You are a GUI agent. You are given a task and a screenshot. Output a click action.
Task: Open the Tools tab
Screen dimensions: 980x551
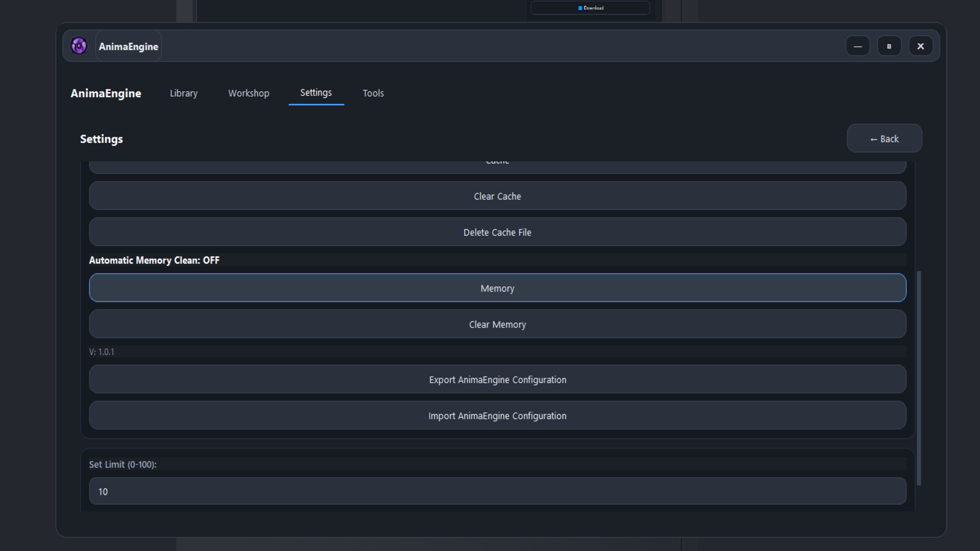(x=373, y=93)
